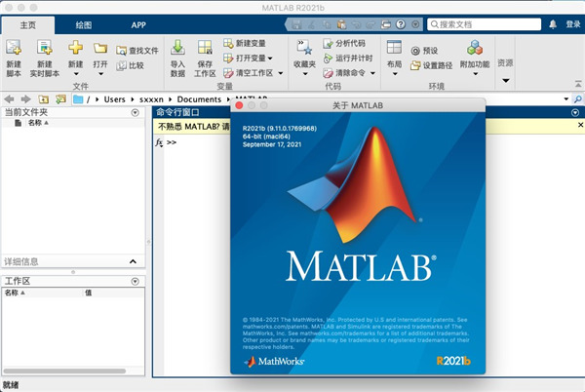The height and width of the screenshot is (392, 585).
Task: Close the 关于 MATLAB dialog
Action: point(239,105)
